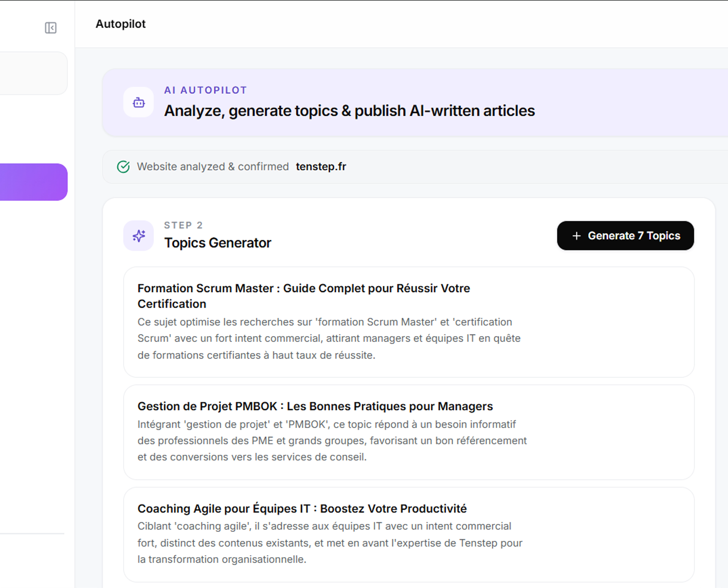Click the Website analyzed & confirmed status bar
The image size is (728, 588).
click(415, 167)
